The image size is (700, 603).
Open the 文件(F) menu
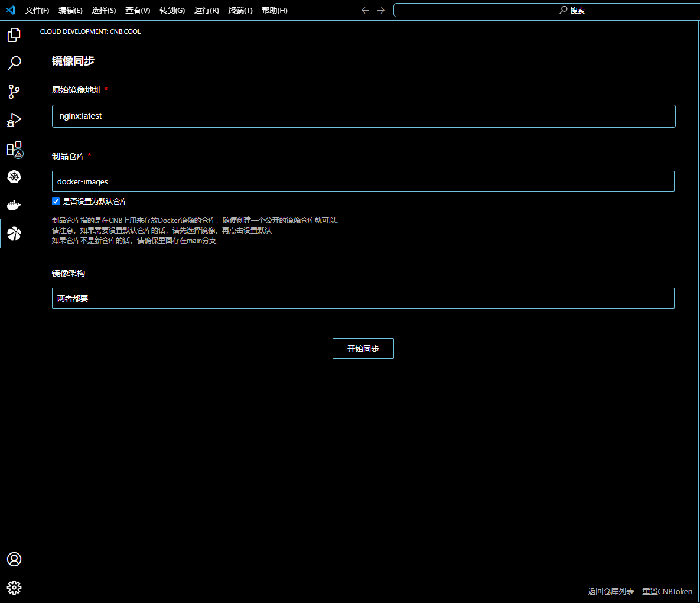click(37, 10)
